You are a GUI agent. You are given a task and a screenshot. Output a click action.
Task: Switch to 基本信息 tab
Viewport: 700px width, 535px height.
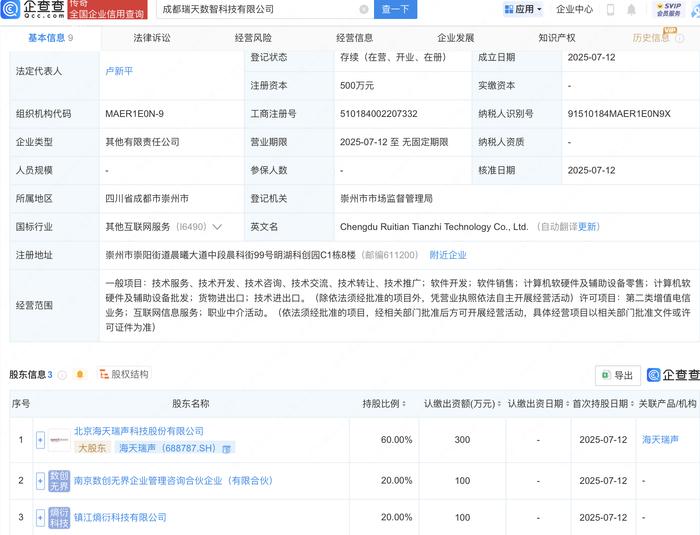point(50,38)
